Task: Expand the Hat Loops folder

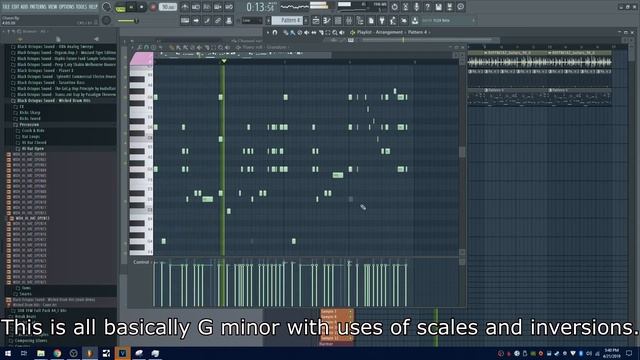Action: [x=31, y=137]
